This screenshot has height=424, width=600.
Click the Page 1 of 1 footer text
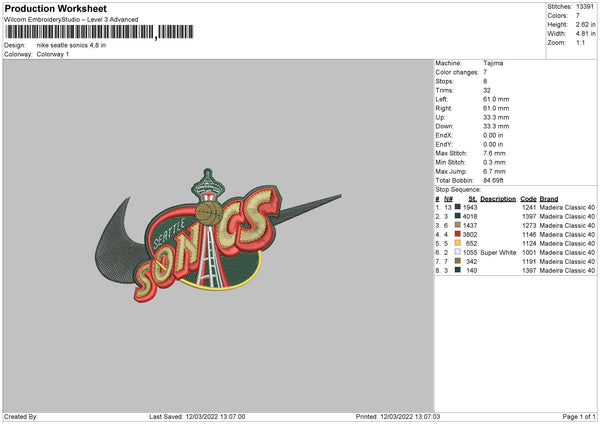[x=579, y=416]
